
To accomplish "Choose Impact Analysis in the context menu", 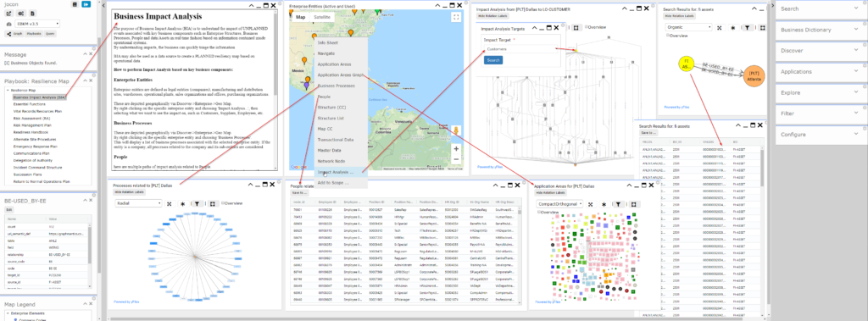I will coord(336,172).
